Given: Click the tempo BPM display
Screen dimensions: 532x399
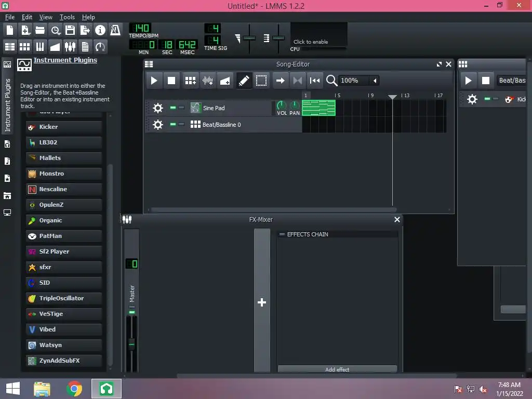Looking at the screenshot, I should coord(140,28).
